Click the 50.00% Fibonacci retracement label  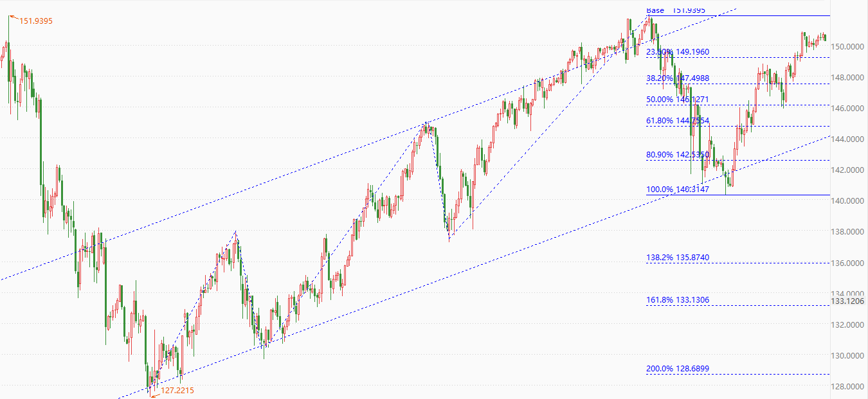678,100
